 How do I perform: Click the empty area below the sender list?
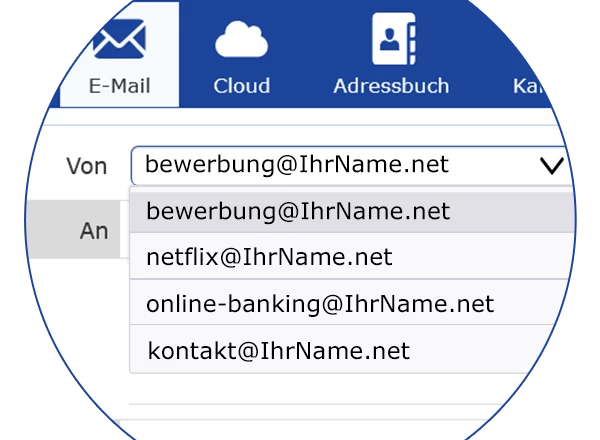click(x=330, y=390)
